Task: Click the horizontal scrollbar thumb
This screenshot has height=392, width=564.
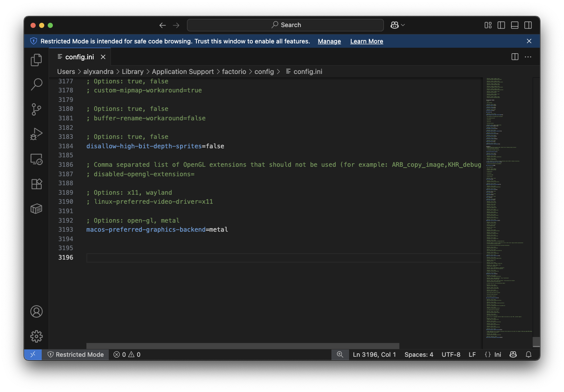Action: click(x=243, y=346)
